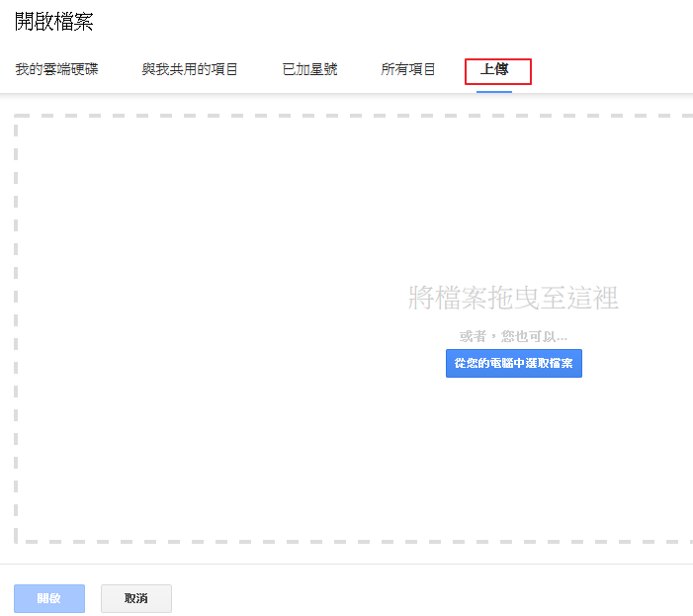
Task: Click the 將檔案拖曳至這裡 placeholder text
Action: click(x=513, y=297)
